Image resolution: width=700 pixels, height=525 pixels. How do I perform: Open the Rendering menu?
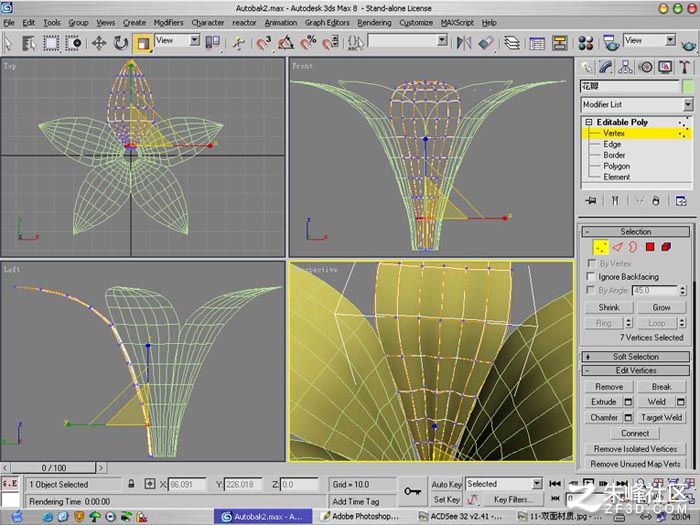[x=374, y=22]
